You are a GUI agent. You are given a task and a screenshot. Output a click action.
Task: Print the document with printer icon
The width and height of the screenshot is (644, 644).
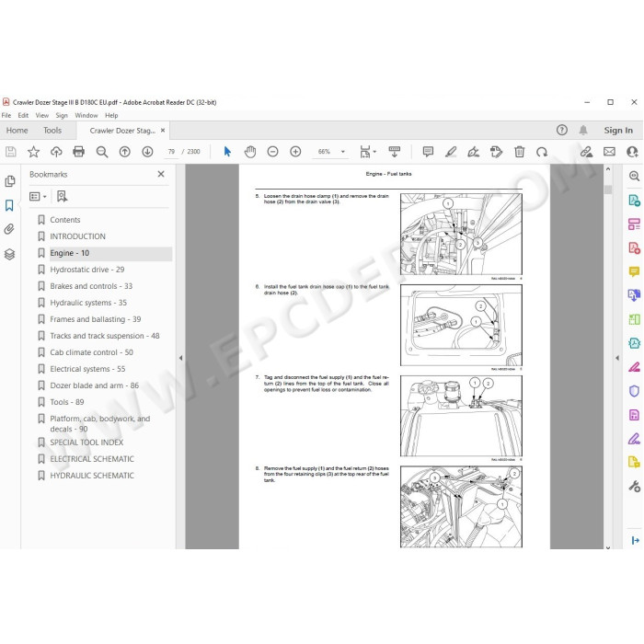[x=78, y=152]
